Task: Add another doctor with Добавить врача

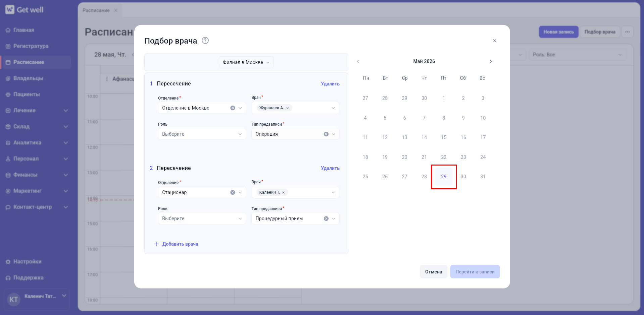Action: tap(176, 244)
